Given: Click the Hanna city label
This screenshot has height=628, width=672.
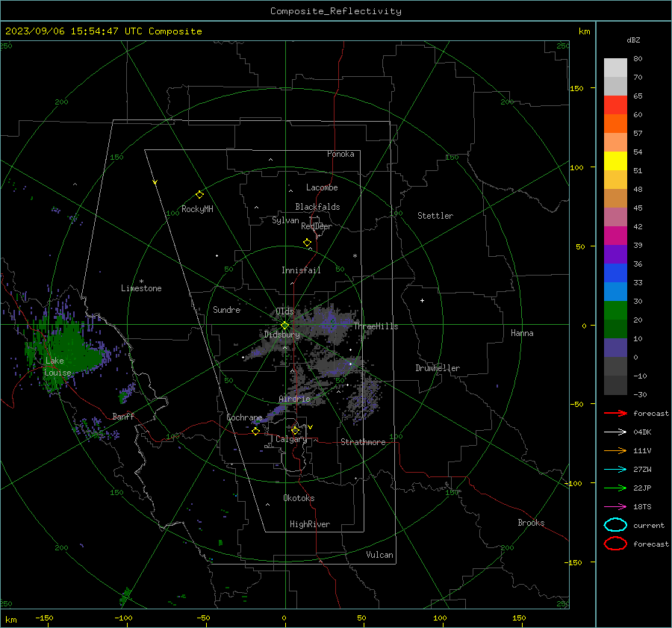Looking at the screenshot, I should click(x=522, y=333).
